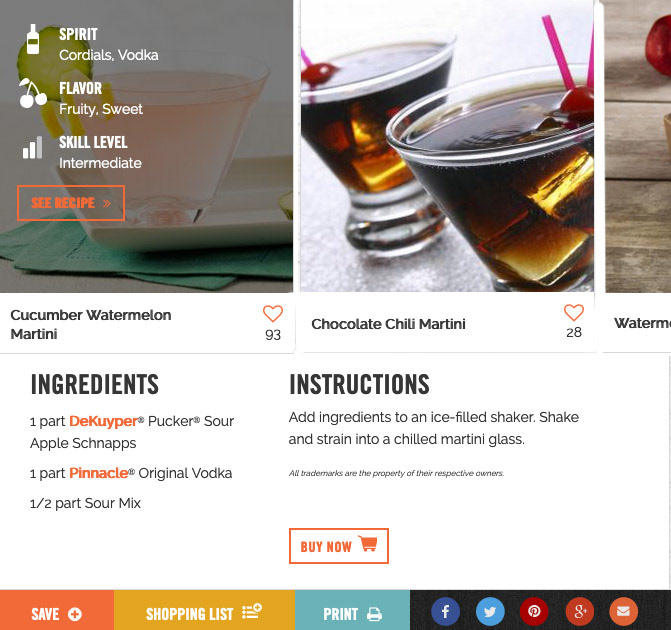The height and width of the screenshot is (630, 671).
Task: Open Cucumber Watermelon Martini title
Action: point(91,324)
